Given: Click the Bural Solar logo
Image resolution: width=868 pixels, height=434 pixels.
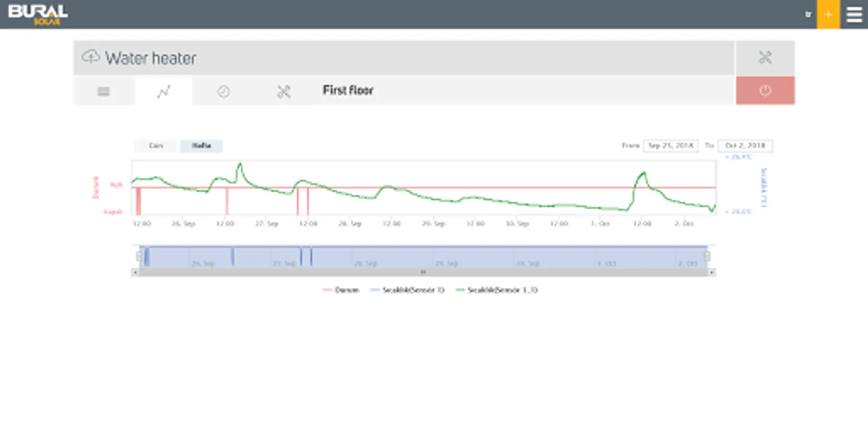Looking at the screenshot, I should click(x=38, y=14).
